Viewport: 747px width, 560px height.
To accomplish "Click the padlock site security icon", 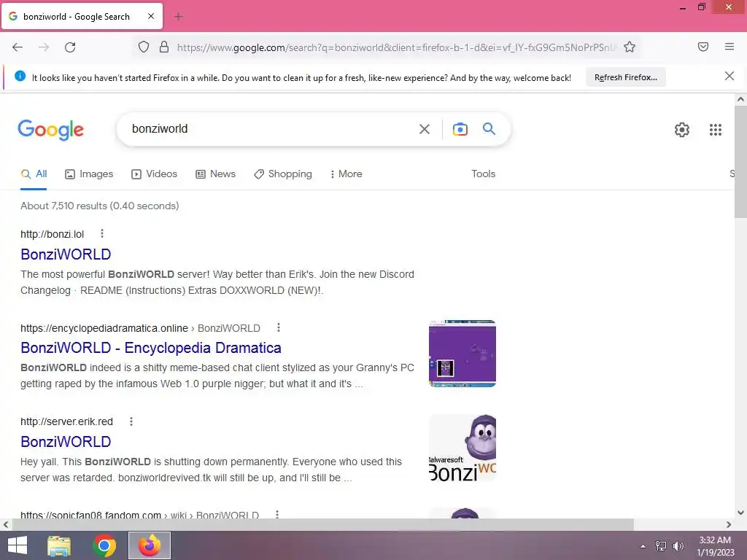I will (164, 47).
